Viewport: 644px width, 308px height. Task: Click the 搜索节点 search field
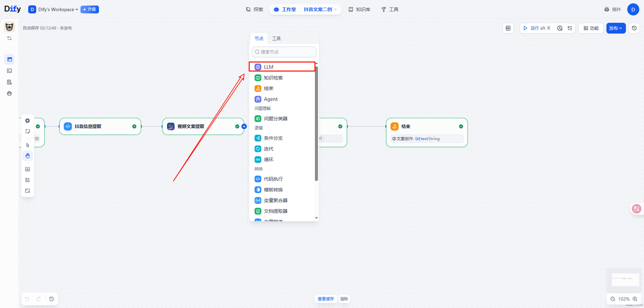[x=284, y=52]
